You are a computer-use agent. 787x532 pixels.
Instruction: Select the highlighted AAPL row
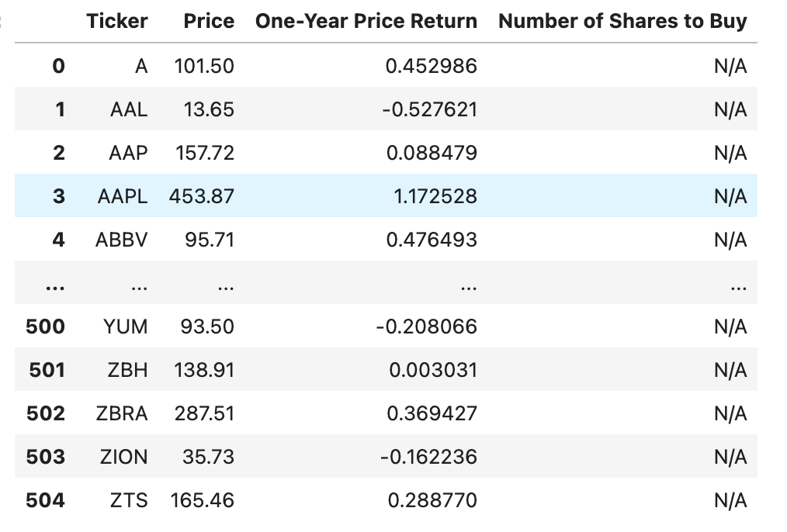click(x=388, y=196)
